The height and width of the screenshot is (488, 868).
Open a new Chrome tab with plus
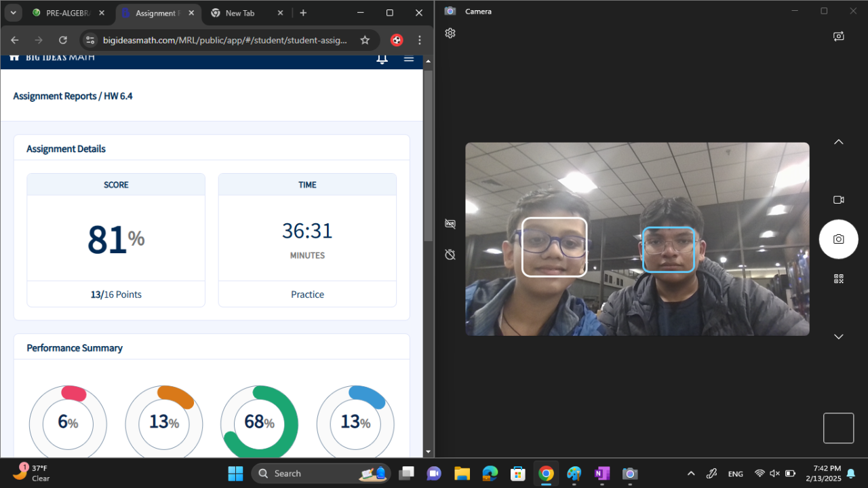coord(303,13)
